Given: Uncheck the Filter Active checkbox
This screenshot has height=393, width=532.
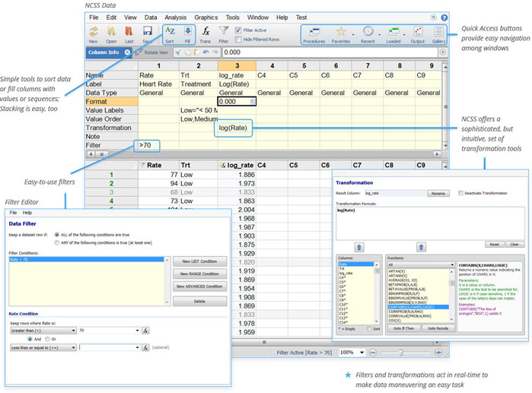Looking at the screenshot, I should (238, 30).
